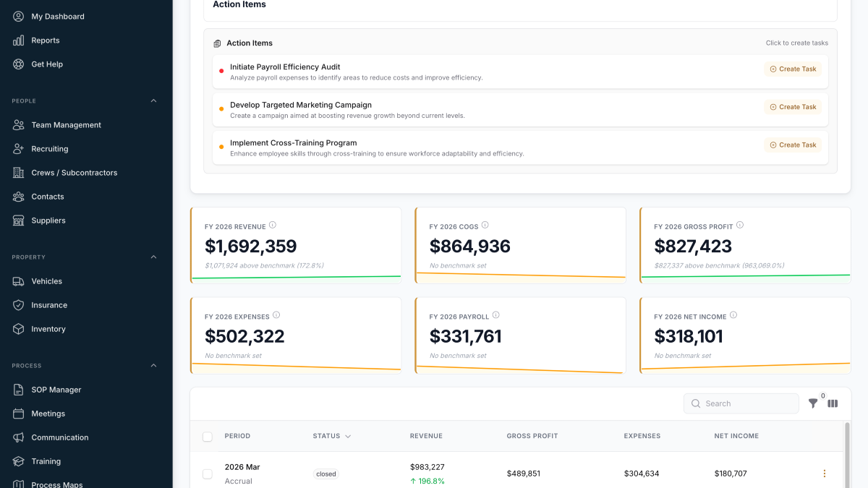
Task: Click the filter funnel icon above the table
Action: (813, 403)
